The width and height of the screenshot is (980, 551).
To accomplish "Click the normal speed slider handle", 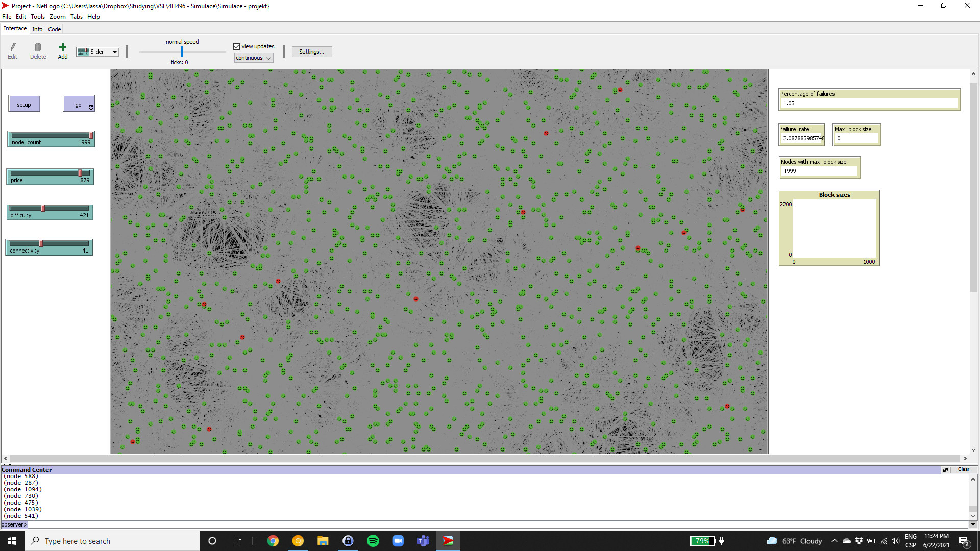I will pos(182,52).
